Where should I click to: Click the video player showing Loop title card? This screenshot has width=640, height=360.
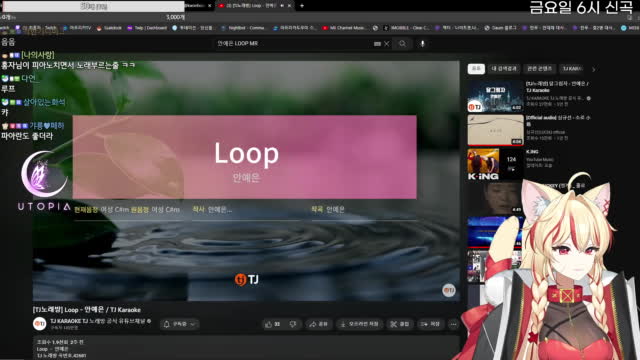(x=246, y=181)
